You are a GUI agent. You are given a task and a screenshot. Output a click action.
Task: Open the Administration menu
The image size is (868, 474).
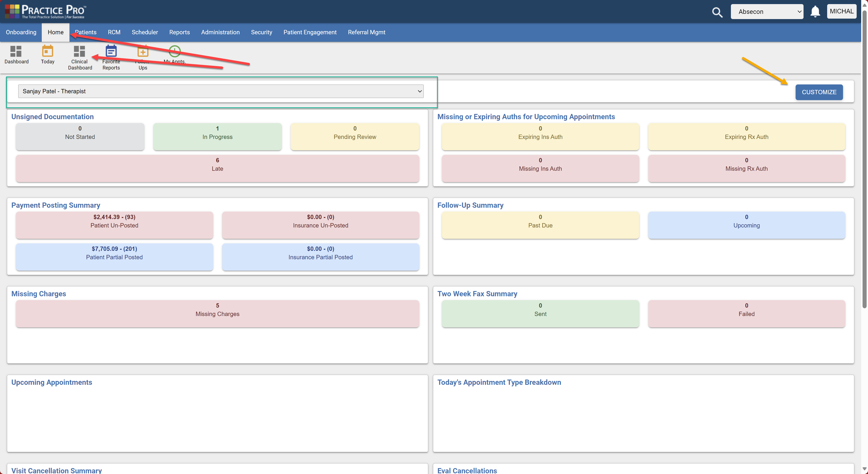point(220,32)
